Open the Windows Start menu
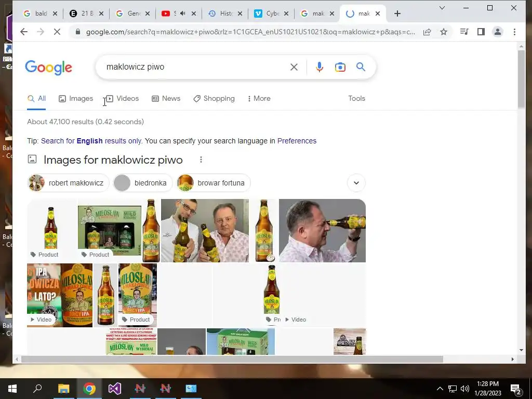 click(12, 389)
